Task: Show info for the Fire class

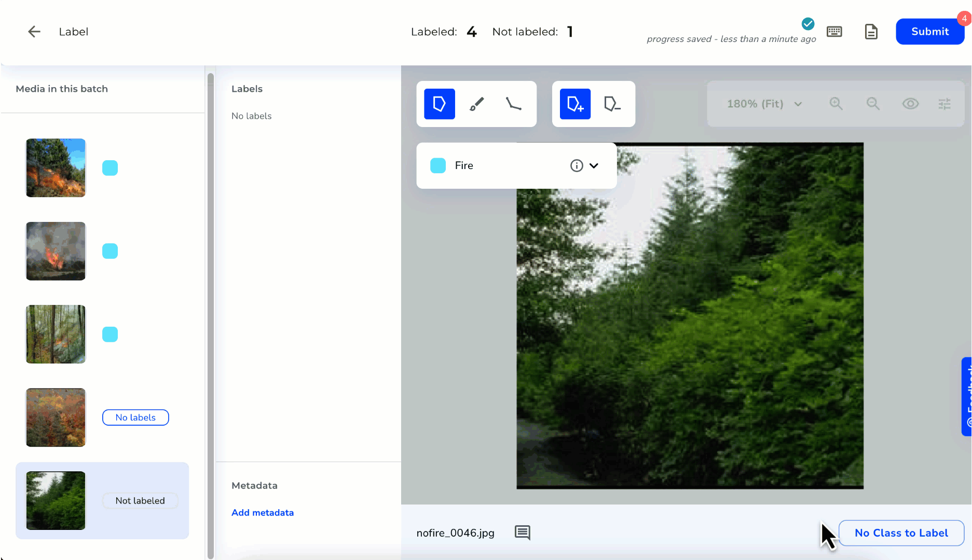Action: click(x=577, y=165)
